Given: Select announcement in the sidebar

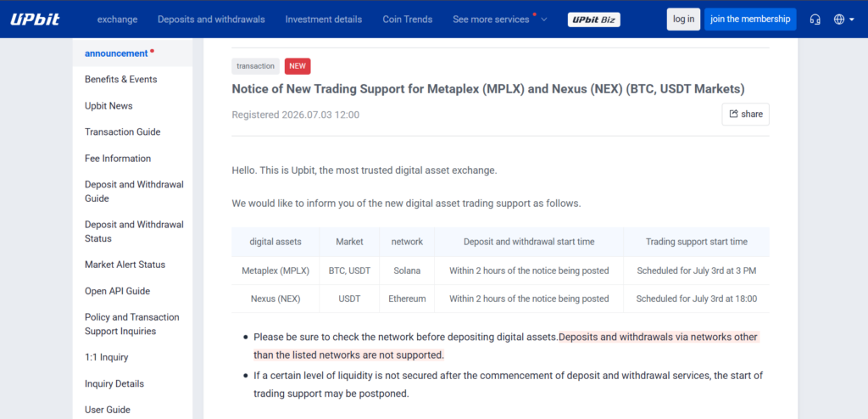Looking at the screenshot, I should (x=132, y=53).
